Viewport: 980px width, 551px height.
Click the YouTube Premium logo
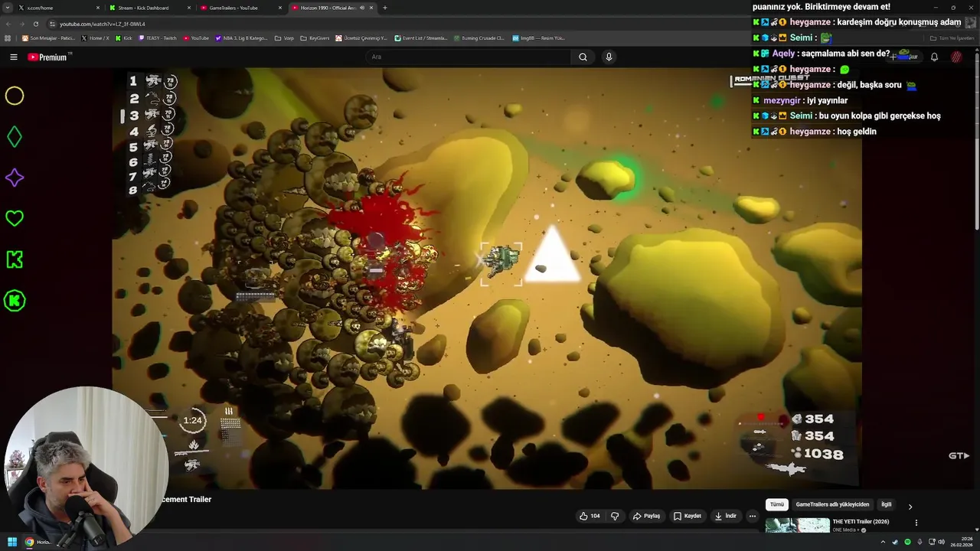(x=47, y=57)
